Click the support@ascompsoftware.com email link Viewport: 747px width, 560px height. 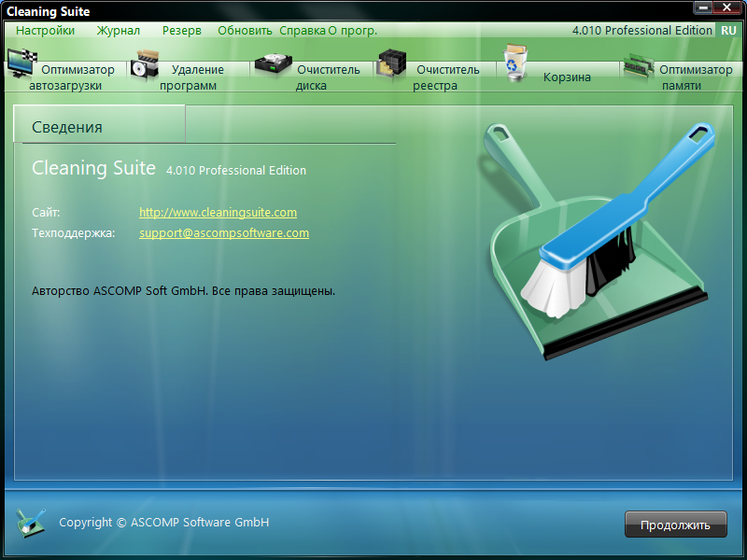pyautogui.click(x=224, y=232)
